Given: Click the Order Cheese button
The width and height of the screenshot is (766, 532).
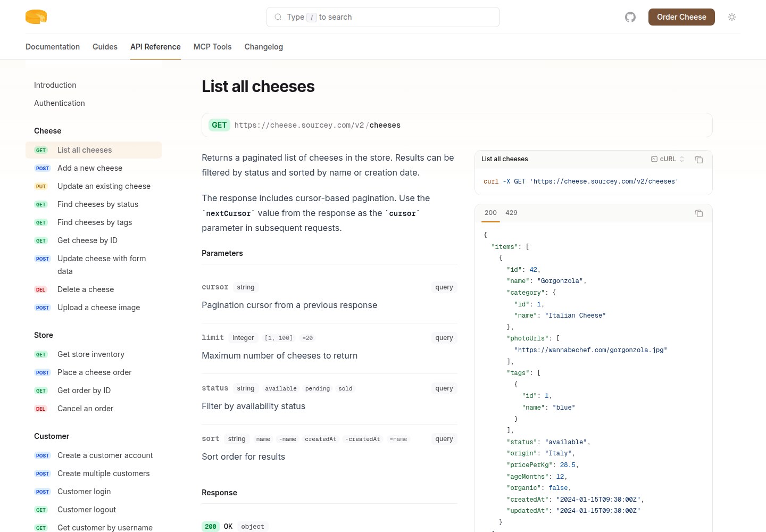Looking at the screenshot, I should (x=681, y=17).
